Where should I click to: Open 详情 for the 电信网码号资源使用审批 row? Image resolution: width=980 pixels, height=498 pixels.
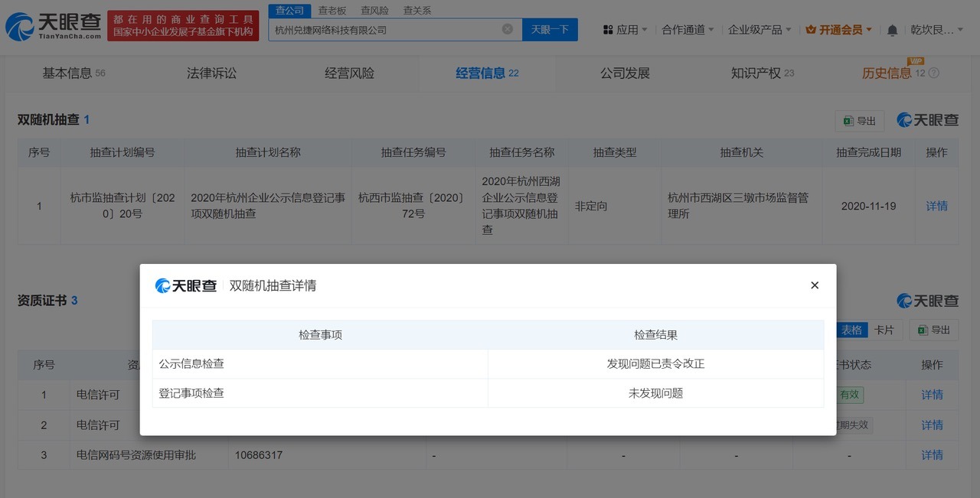pyautogui.click(x=932, y=454)
